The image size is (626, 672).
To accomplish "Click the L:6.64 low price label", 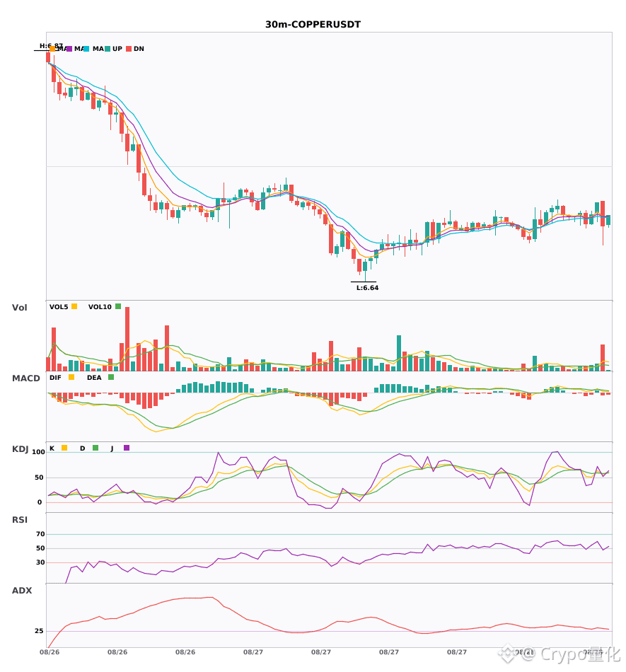I will [367, 288].
